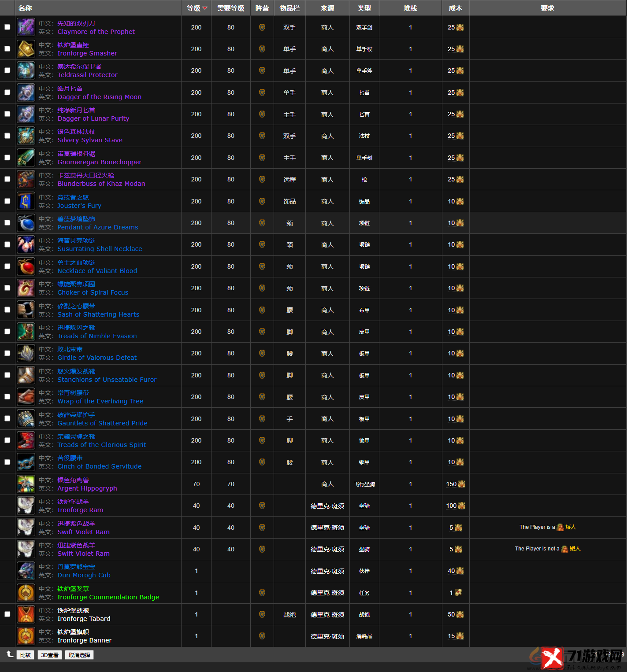Check the box for Stanchions of Unseatable Furor
This screenshot has height=672, width=627.
click(7, 375)
